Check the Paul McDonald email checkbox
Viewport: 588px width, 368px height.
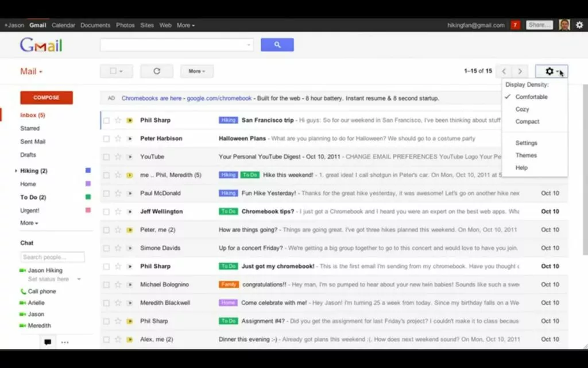106,193
